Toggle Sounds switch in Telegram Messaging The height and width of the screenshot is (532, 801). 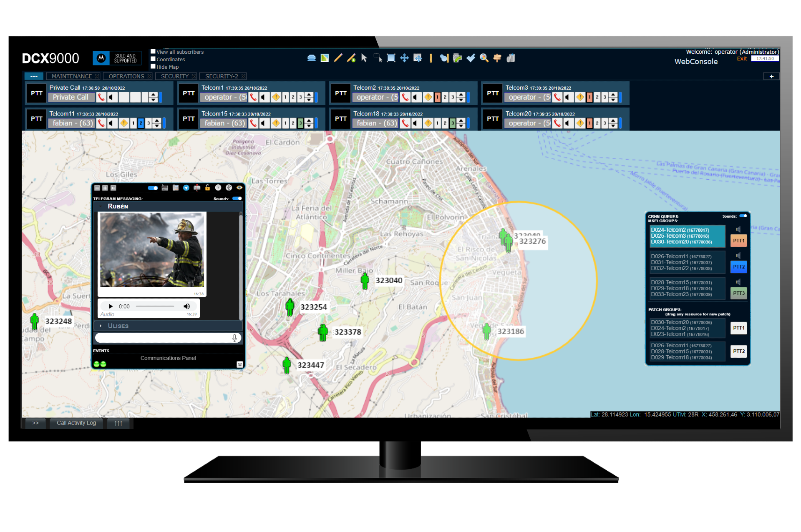click(237, 198)
